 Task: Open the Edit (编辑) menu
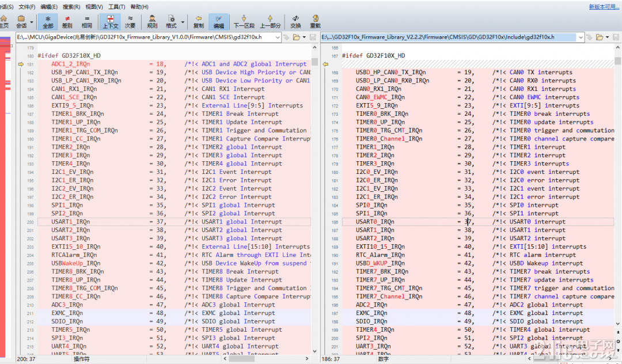(49, 7)
